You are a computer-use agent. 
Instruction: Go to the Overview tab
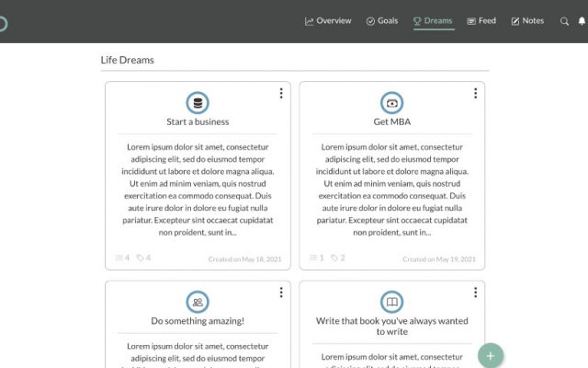pos(328,21)
